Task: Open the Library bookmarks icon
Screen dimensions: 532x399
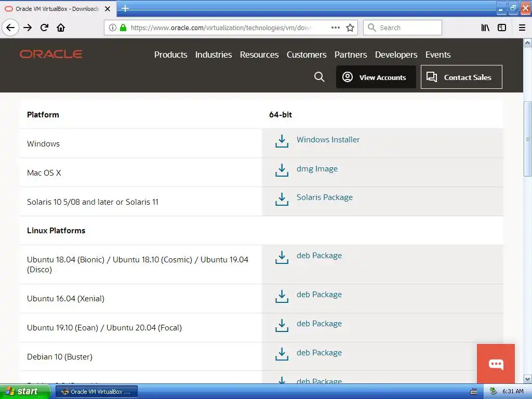Action: click(485, 28)
